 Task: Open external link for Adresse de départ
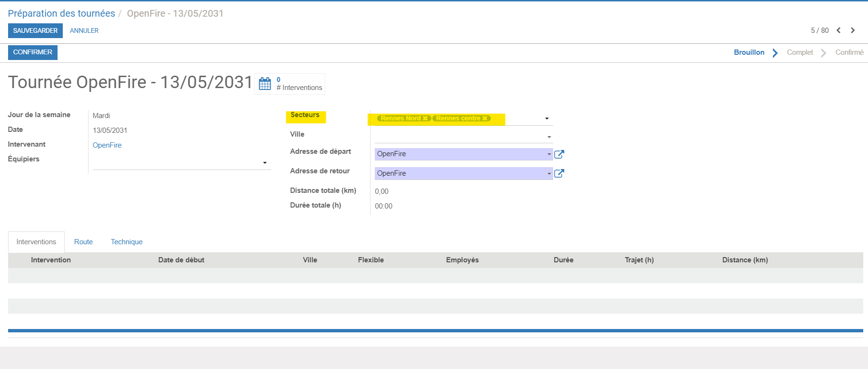point(559,154)
